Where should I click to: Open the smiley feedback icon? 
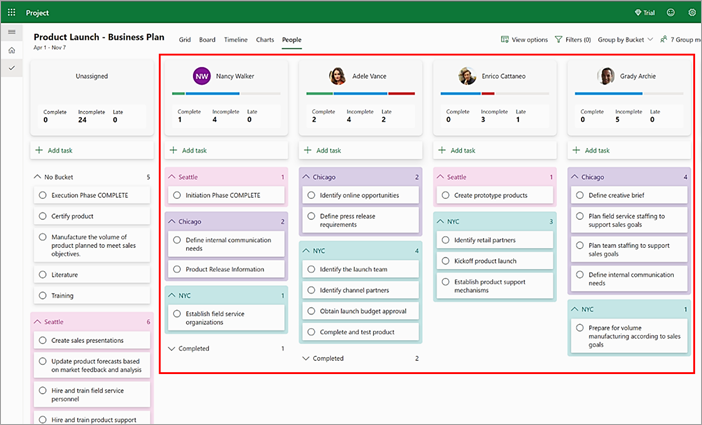(x=669, y=12)
